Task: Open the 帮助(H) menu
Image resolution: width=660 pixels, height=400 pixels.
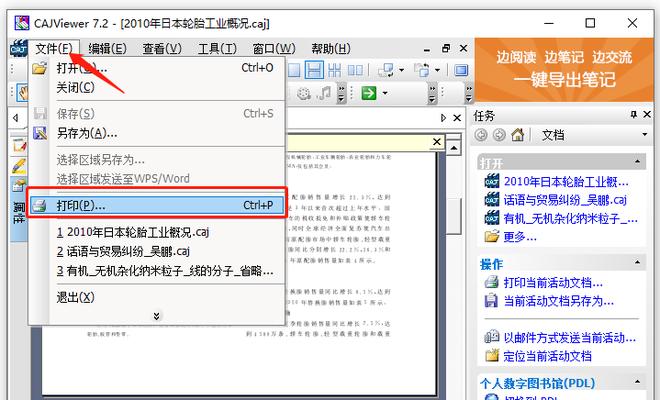Action: pos(331,48)
